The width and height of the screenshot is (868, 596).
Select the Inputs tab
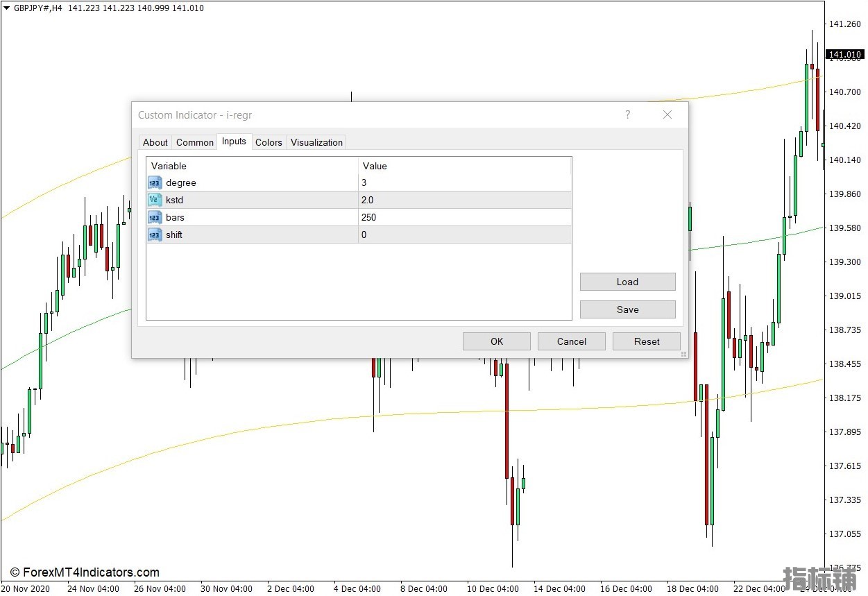click(234, 142)
